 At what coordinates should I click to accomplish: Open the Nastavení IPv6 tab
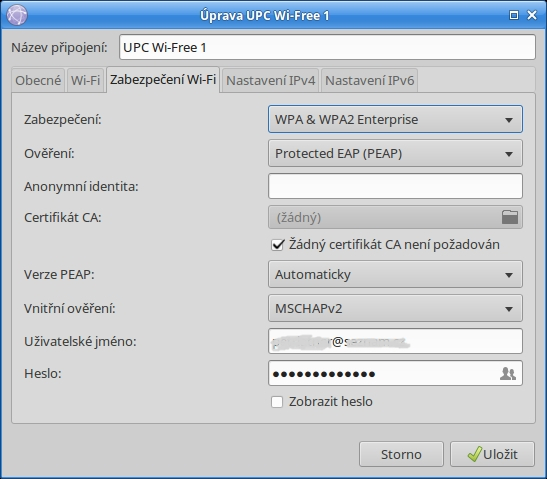369,80
